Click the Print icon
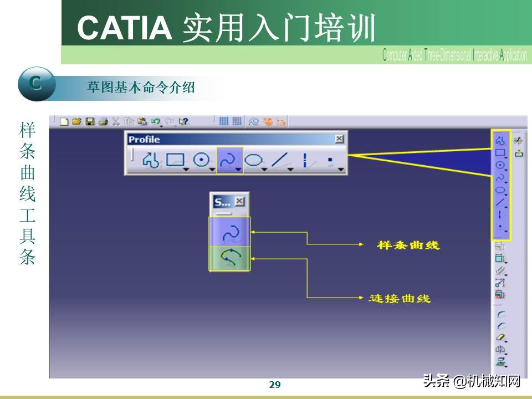 coord(103,121)
